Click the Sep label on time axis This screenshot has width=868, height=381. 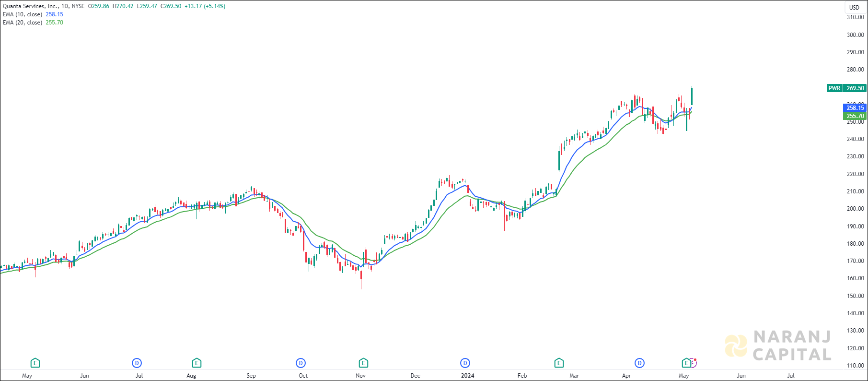point(251,376)
